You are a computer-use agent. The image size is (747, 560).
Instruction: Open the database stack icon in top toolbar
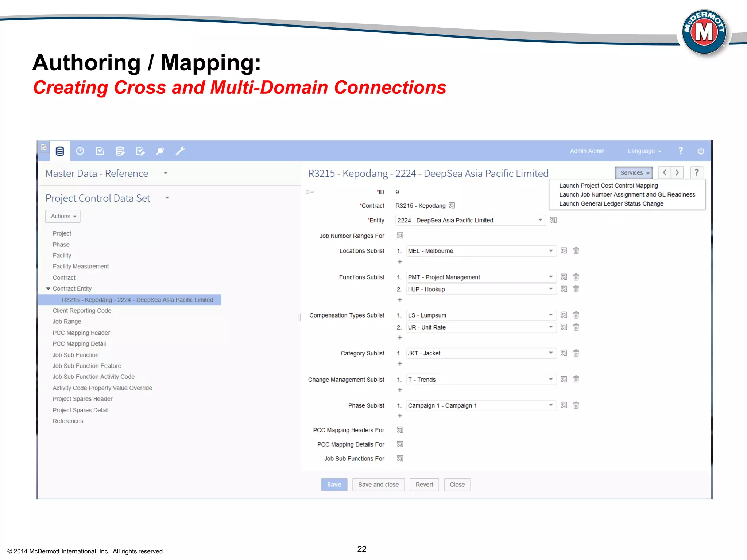click(x=60, y=151)
